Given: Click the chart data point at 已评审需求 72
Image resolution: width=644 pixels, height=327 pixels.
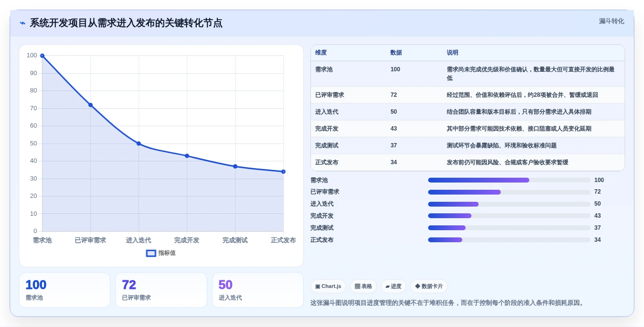Looking at the screenshot, I should 91,105.
